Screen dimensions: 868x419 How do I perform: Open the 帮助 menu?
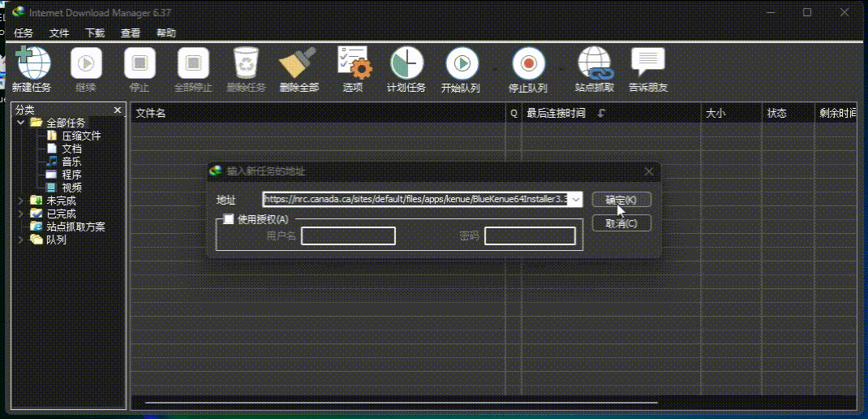(x=166, y=33)
